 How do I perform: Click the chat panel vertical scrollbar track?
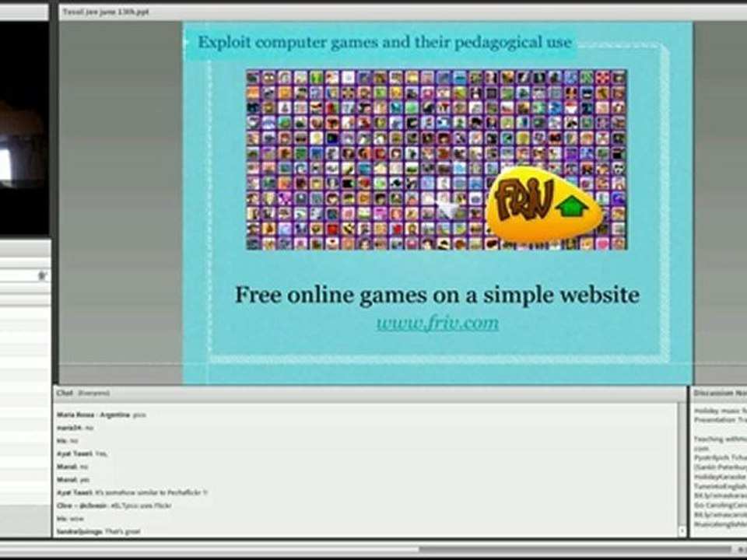pos(682,464)
